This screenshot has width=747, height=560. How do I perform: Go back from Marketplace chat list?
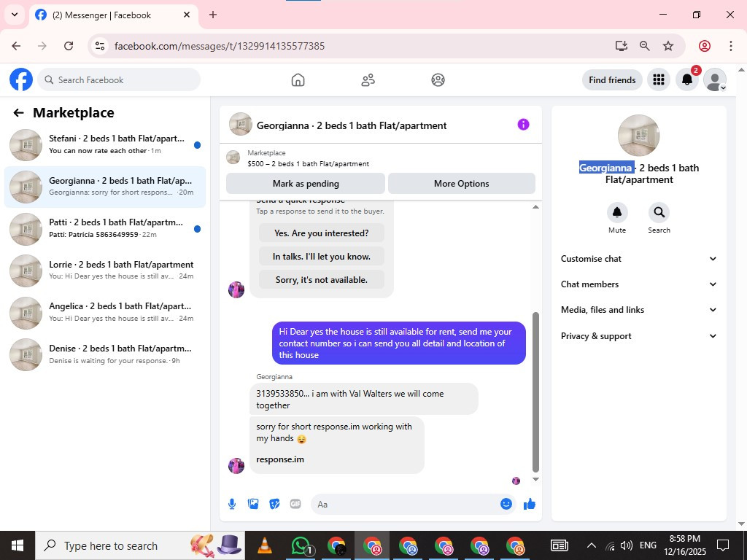point(18,112)
